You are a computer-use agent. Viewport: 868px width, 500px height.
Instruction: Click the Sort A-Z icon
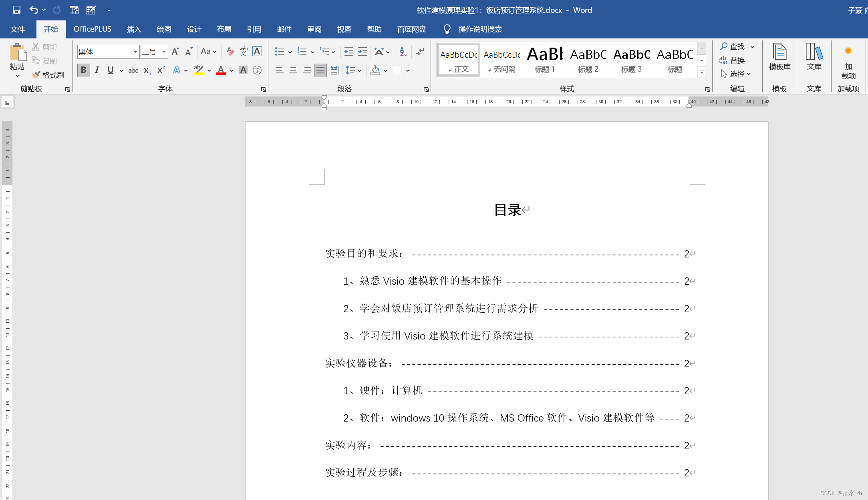403,51
